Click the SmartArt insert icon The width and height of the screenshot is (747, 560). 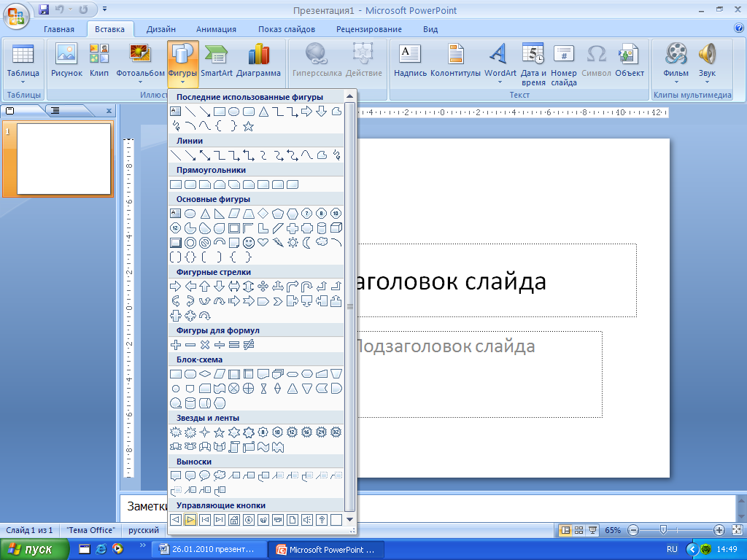click(x=216, y=60)
